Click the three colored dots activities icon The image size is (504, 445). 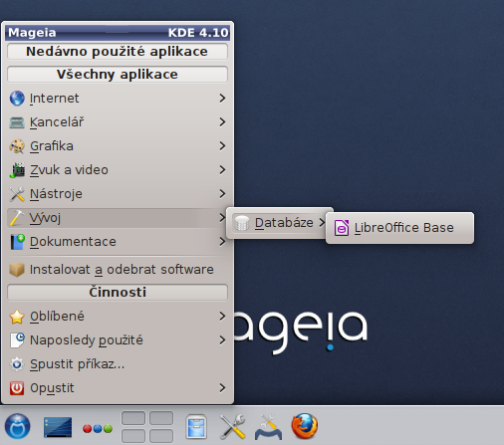tap(98, 429)
